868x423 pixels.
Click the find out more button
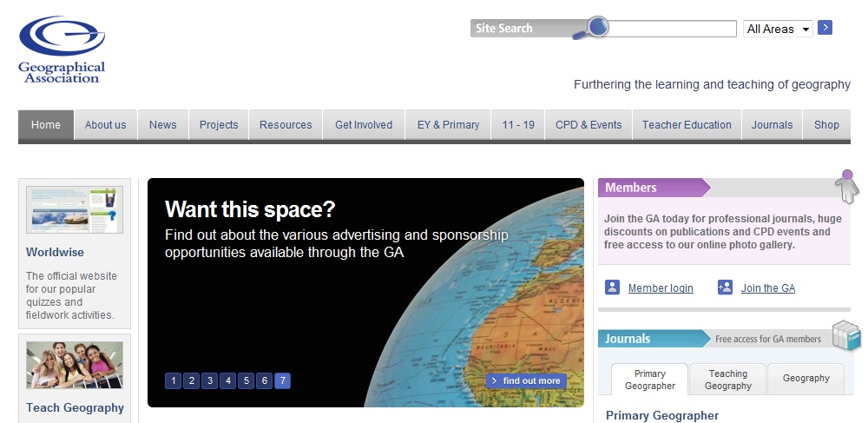tap(526, 380)
